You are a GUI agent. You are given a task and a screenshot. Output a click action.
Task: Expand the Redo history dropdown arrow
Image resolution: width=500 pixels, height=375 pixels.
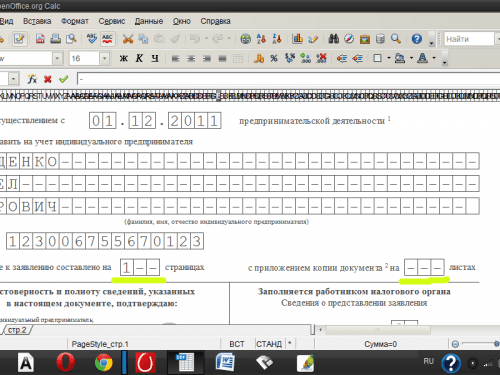pyautogui.click(x=229, y=39)
